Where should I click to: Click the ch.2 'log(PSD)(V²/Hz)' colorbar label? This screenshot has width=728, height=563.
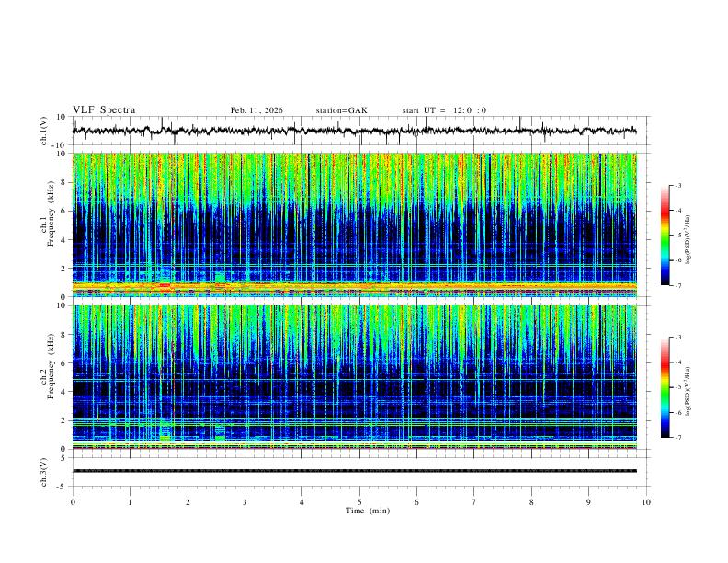point(688,391)
